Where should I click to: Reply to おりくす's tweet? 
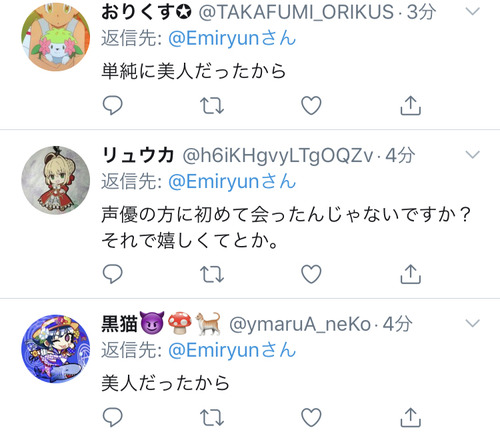(113, 105)
